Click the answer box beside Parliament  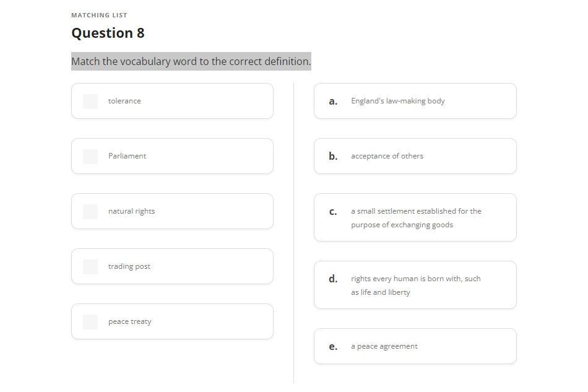pos(90,157)
